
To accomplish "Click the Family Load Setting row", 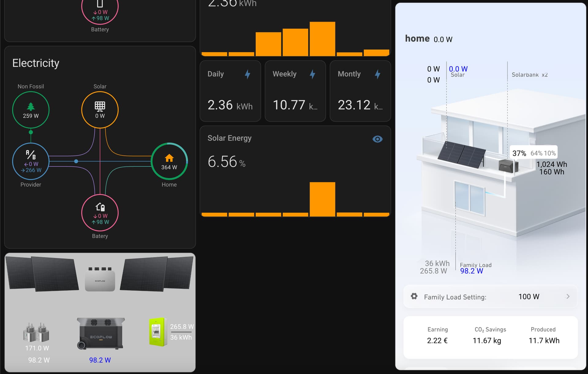I will (x=490, y=296).
